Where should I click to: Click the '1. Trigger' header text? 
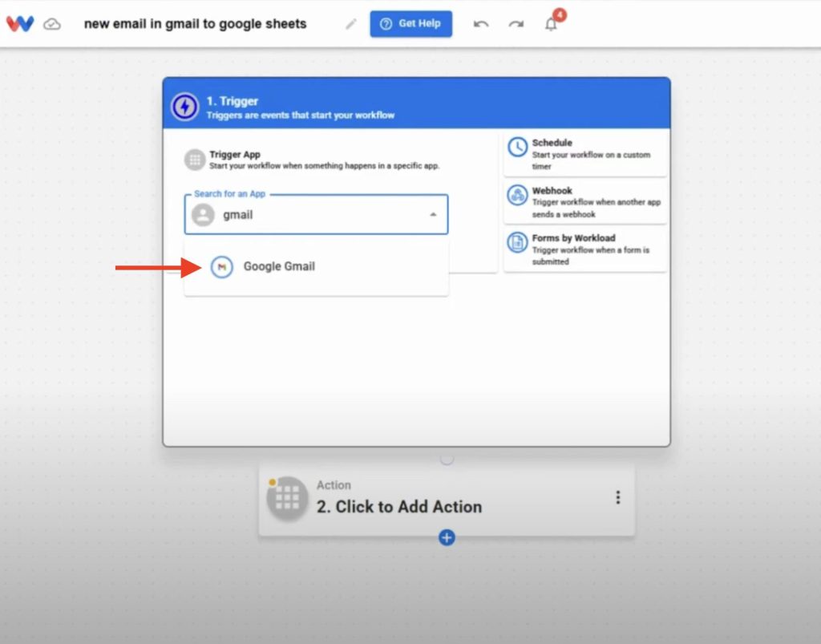232,101
